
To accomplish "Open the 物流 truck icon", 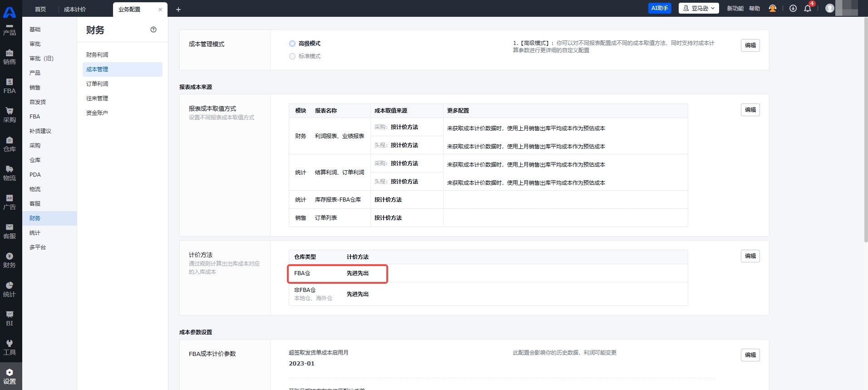I will pyautogui.click(x=10, y=173).
